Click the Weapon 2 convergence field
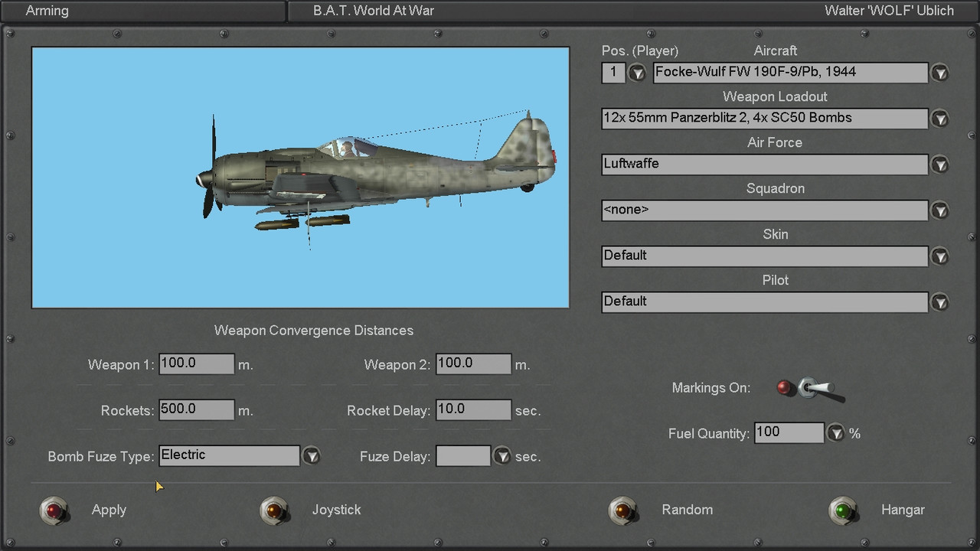The image size is (980, 551). 473,364
